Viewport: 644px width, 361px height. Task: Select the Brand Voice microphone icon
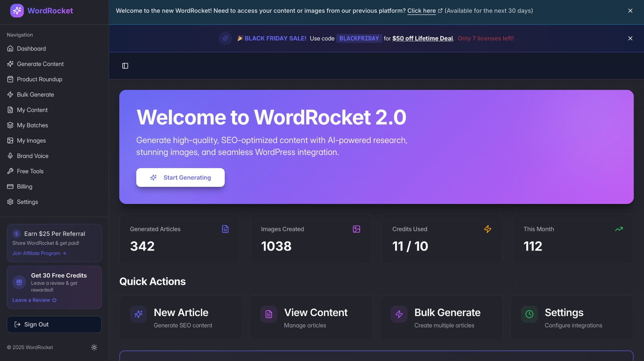click(x=10, y=156)
